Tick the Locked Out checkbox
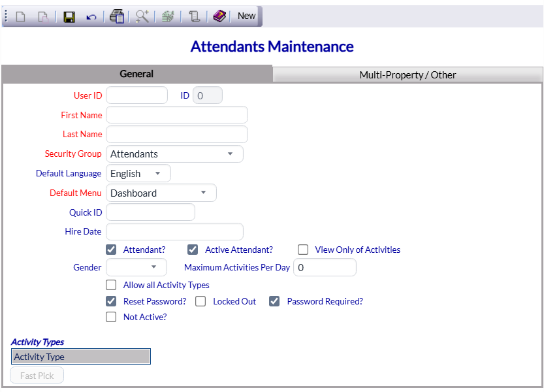Screen dimensions: 544x392 click(x=201, y=301)
